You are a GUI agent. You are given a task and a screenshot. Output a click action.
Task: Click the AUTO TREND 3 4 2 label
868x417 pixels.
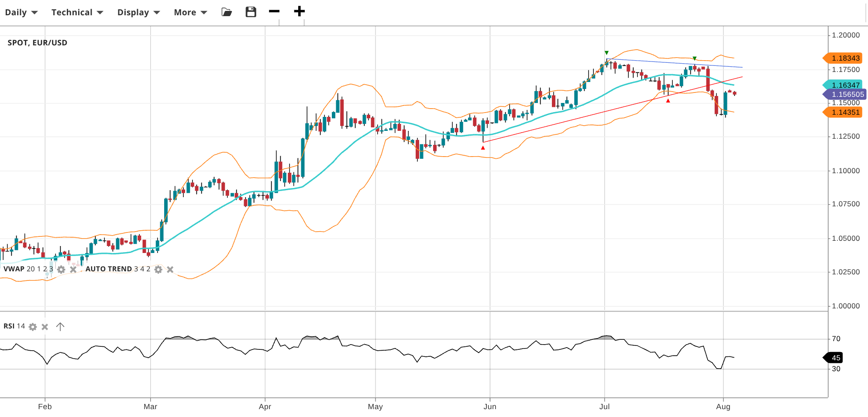[x=117, y=269]
